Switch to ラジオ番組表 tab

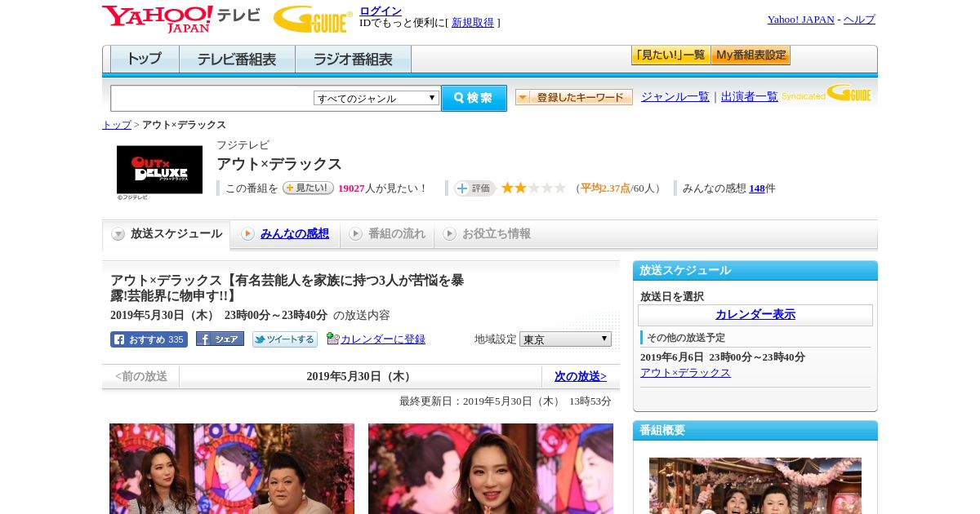pos(353,60)
